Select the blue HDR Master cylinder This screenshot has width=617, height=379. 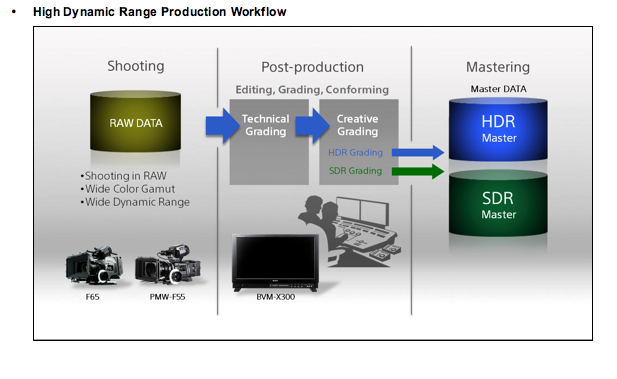point(498,129)
